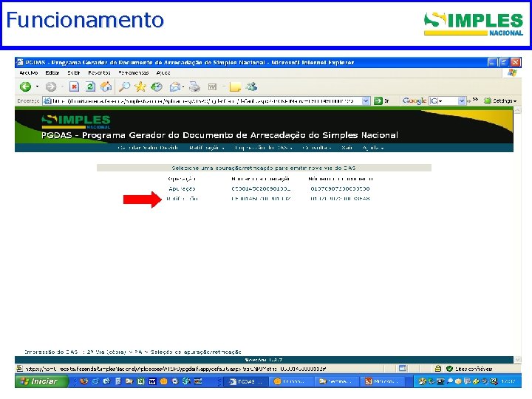
Task: Open Google toolbar Settings dropdown
Action: pyautogui.click(x=500, y=100)
